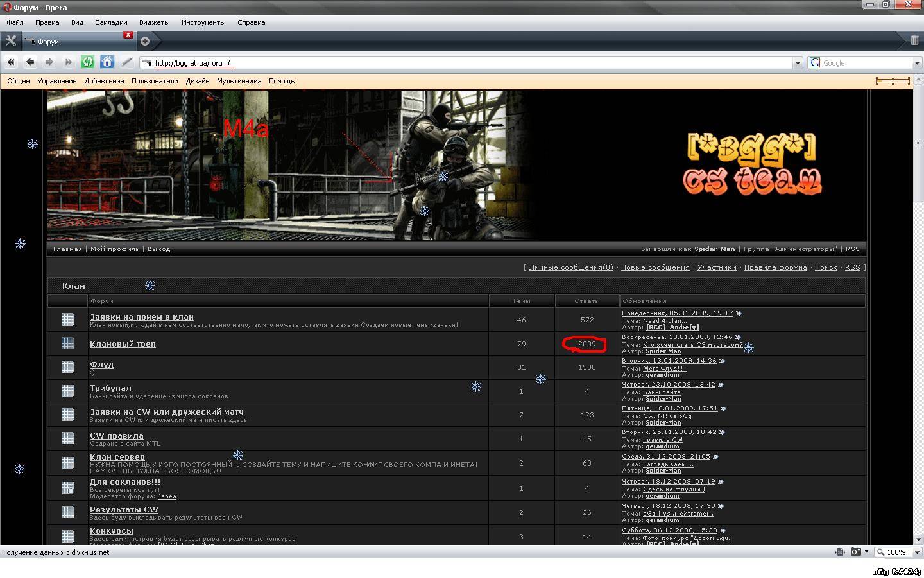Viewport: 924px width, 578px height.
Task: Open forum icon for Клановый треп
Action: [67, 343]
